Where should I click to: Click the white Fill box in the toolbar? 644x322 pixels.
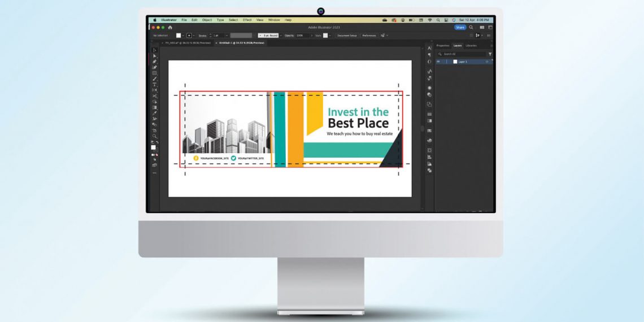pos(153,147)
